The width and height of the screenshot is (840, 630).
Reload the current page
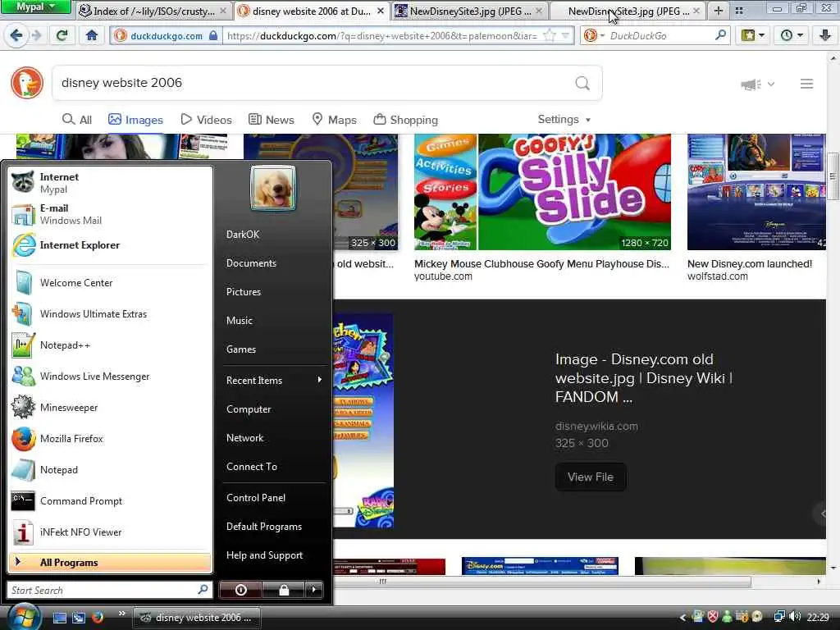[62, 35]
